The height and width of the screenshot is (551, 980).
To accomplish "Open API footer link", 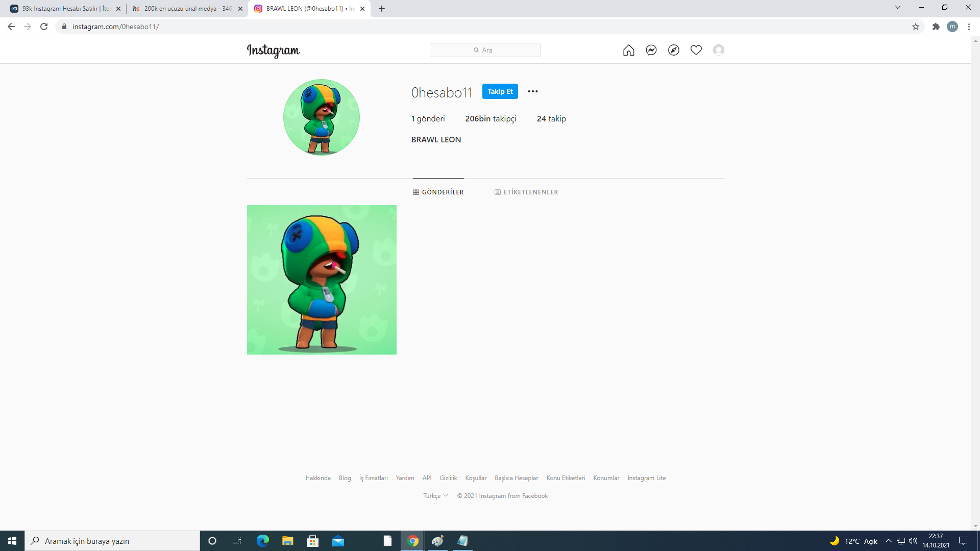I will pos(427,478).
